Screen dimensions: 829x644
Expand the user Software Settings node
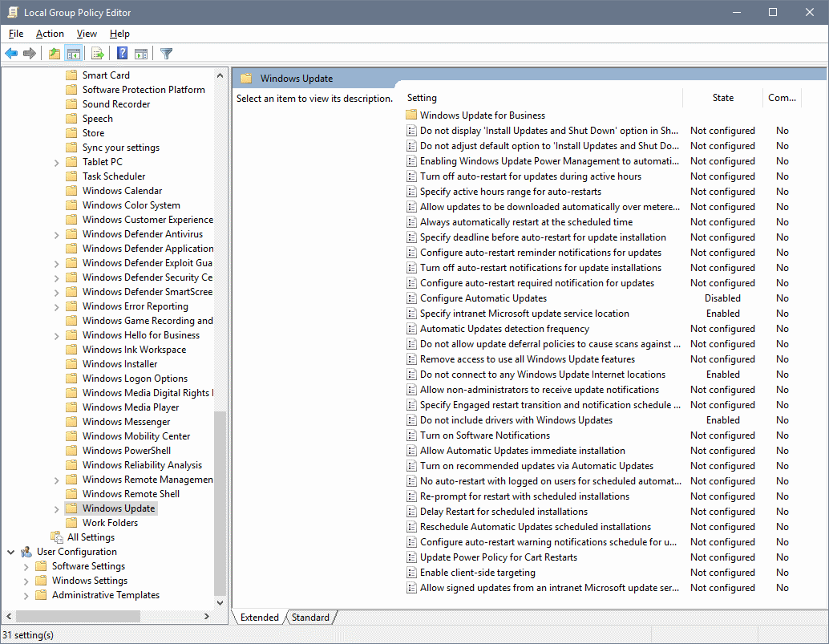[26, 567]
